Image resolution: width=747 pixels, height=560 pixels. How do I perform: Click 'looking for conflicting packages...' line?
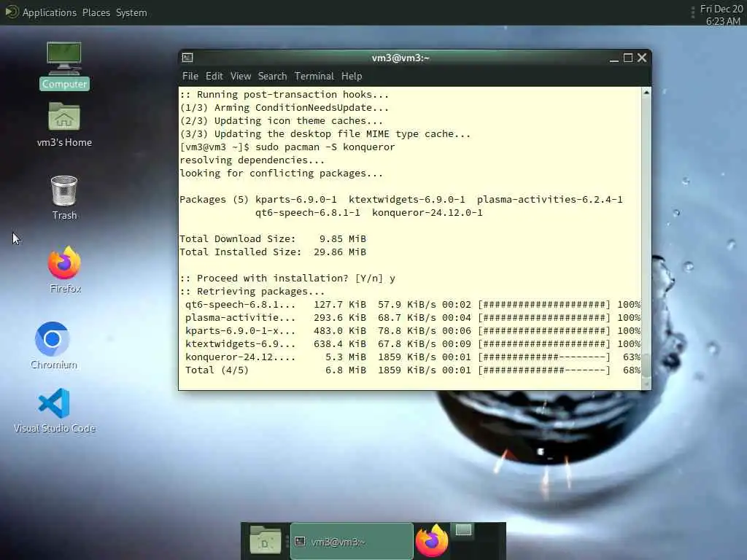coord(281,174)
